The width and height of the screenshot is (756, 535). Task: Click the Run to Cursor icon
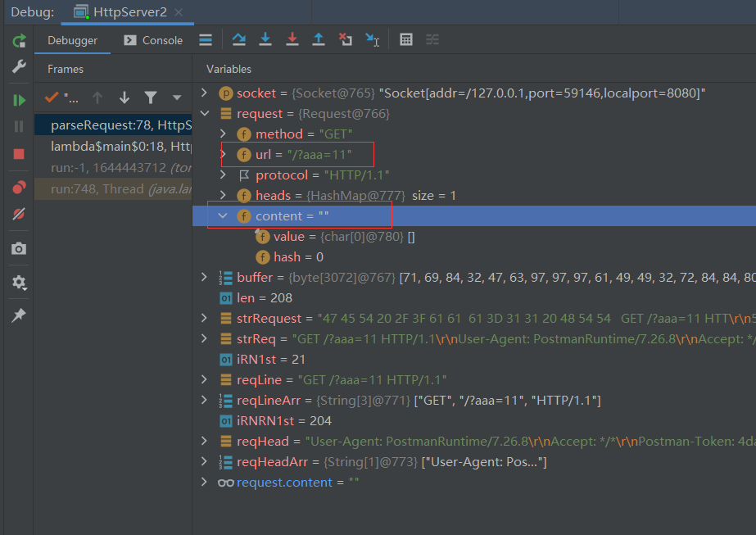[372, 39]
